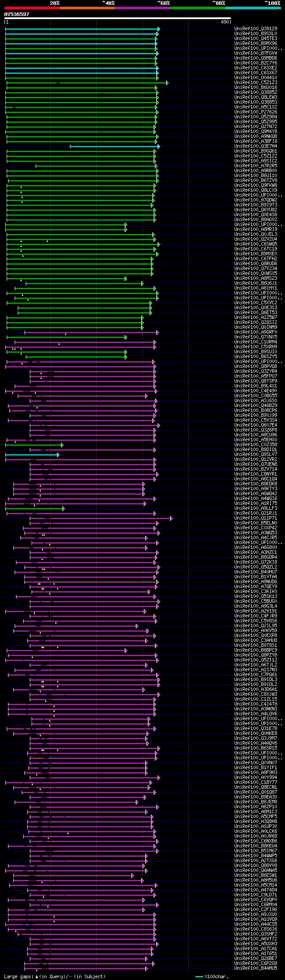Image resolution: width=285 pixels, height=980 pixels.
Task: Select hit UniRef100_B6ESW1
Action: [x=256, y=875]
